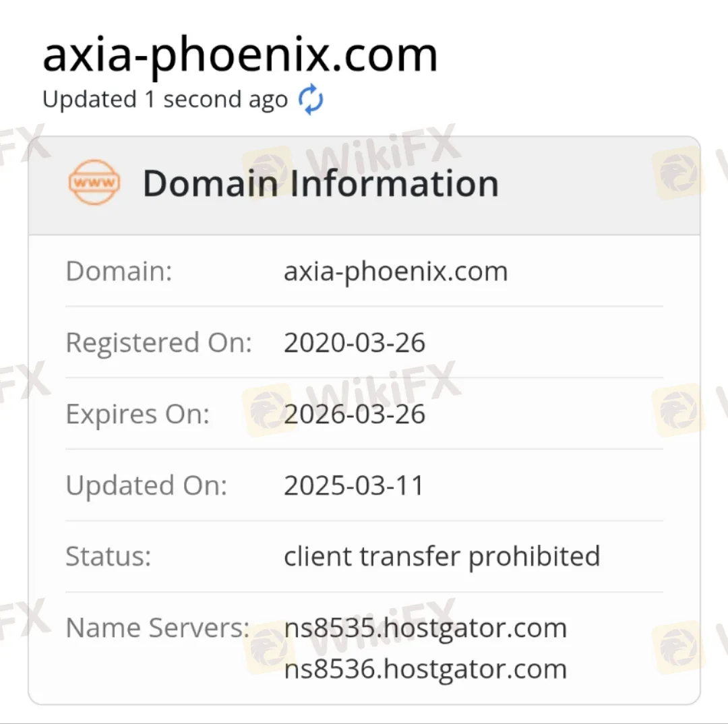Click the Registered On row label
The width and height of the screenshot is (728, 724).
point(159,342)
